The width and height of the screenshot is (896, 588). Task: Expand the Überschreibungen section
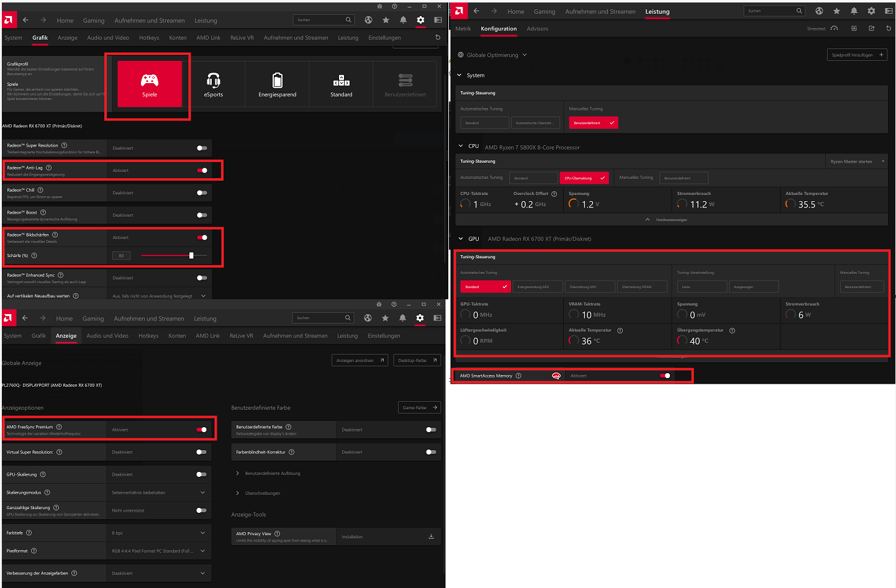click(258, 493)
